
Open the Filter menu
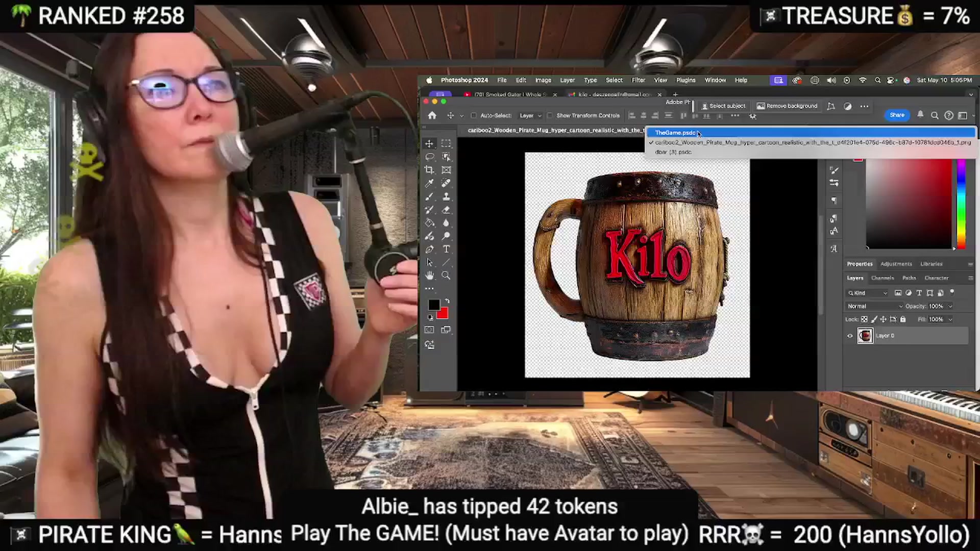pyautogui.click(x=639, y=80)
